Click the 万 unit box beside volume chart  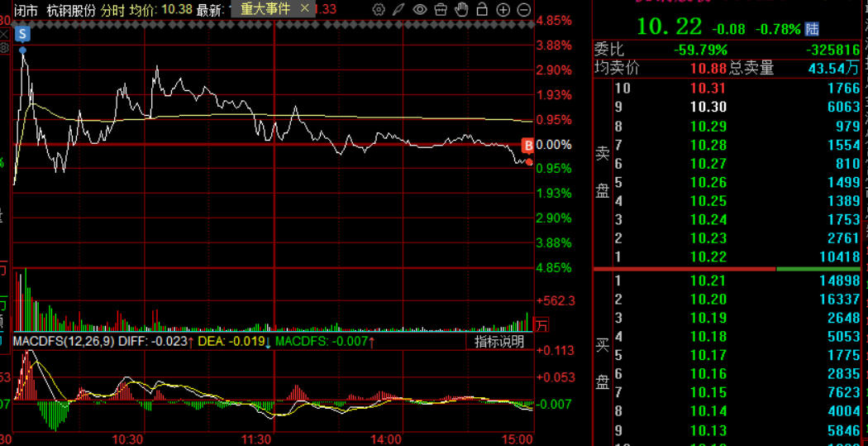[541, 324]
